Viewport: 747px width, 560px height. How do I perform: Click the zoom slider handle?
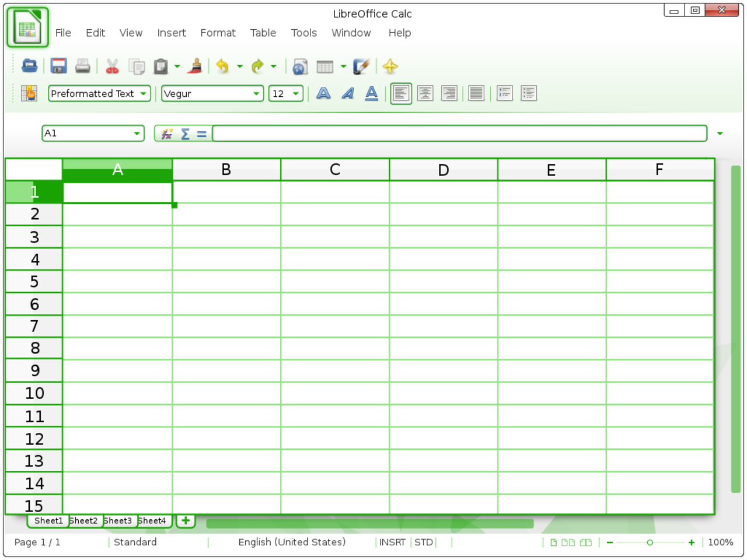coord(650,542)
